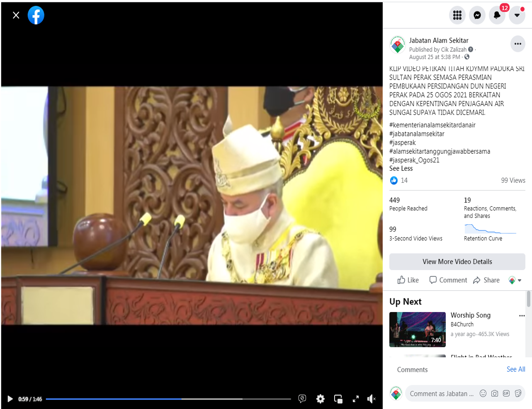Open picture-in-picture mini player

338,399
